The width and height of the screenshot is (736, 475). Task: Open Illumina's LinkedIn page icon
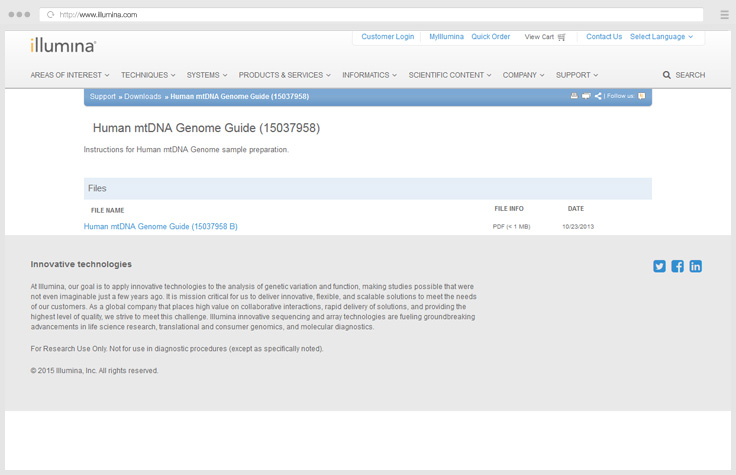pos(695,266)
